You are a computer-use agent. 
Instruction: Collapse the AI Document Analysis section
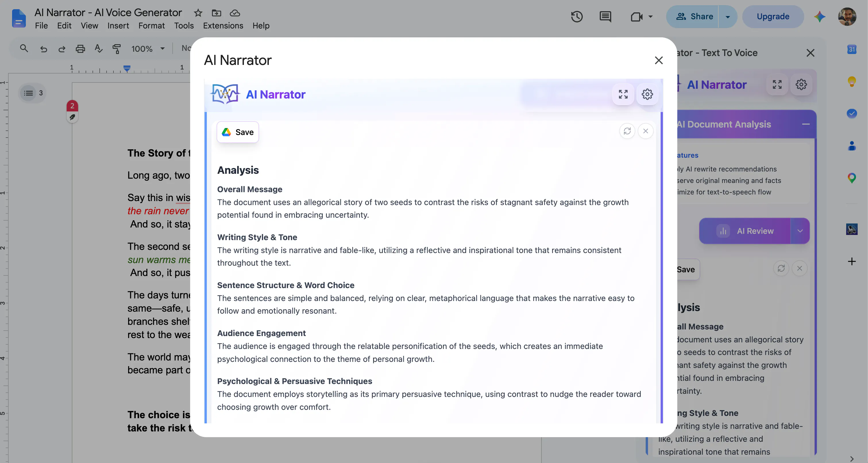click(806, 124)
